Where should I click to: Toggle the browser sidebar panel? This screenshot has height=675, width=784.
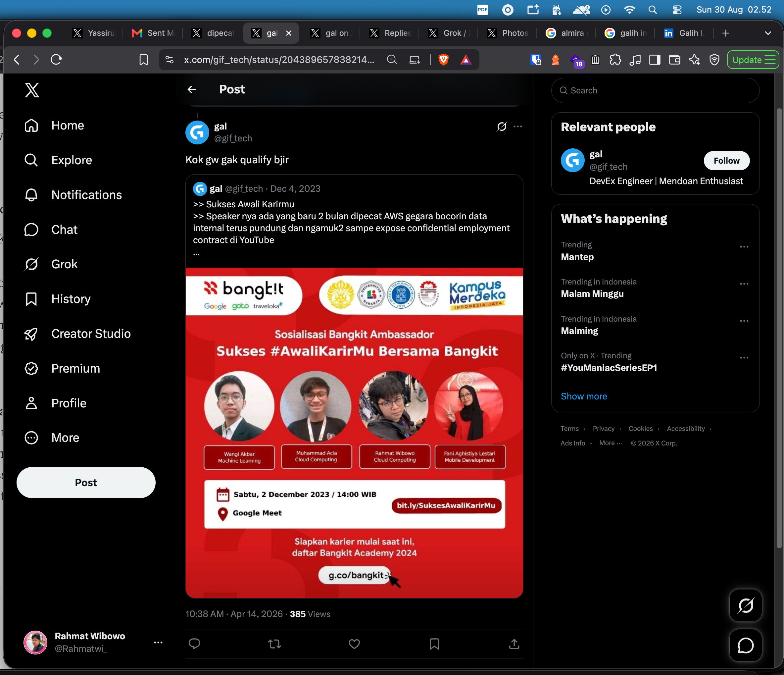(x=655, y=60)
